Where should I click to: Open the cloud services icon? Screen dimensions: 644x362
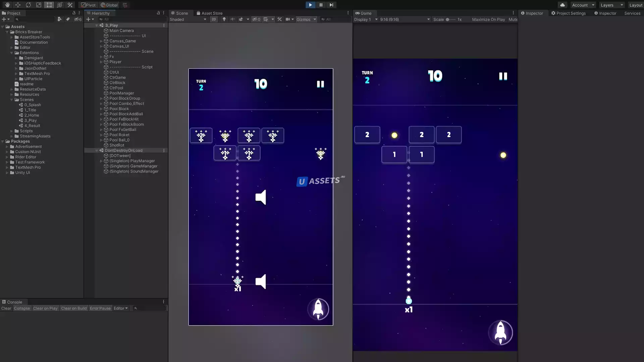click(562, 5)
